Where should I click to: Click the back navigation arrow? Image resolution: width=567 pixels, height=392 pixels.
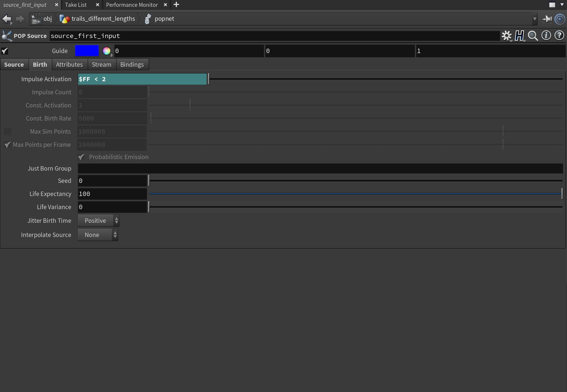(x=7, y=19)
